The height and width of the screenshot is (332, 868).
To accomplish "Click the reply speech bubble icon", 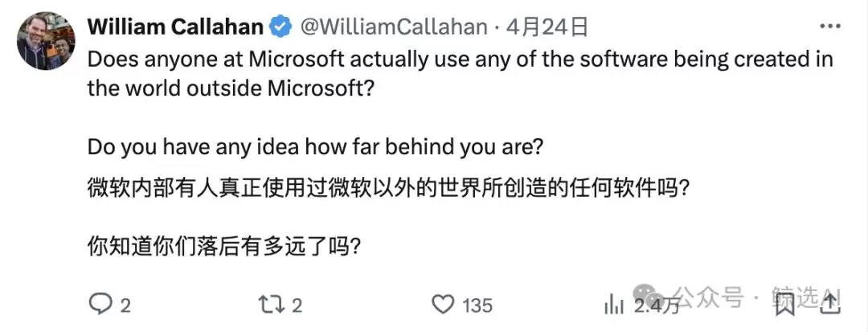I will tap(101, 305).
